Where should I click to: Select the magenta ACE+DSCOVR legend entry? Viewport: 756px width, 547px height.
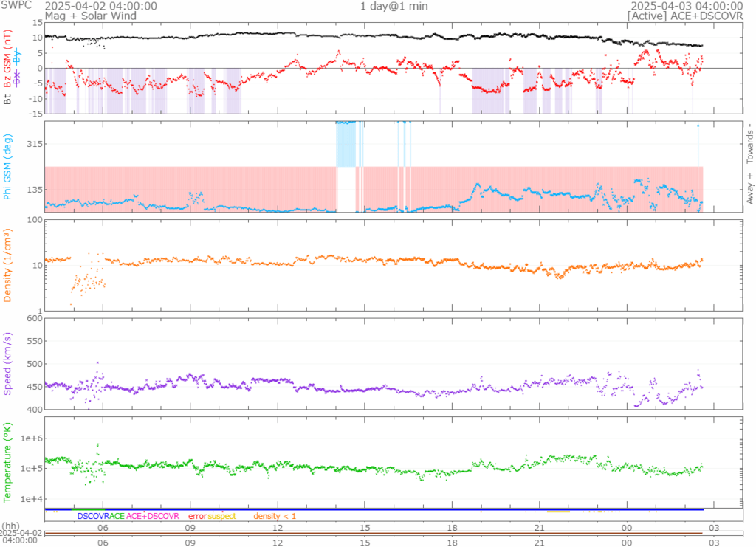pos(153,516)
